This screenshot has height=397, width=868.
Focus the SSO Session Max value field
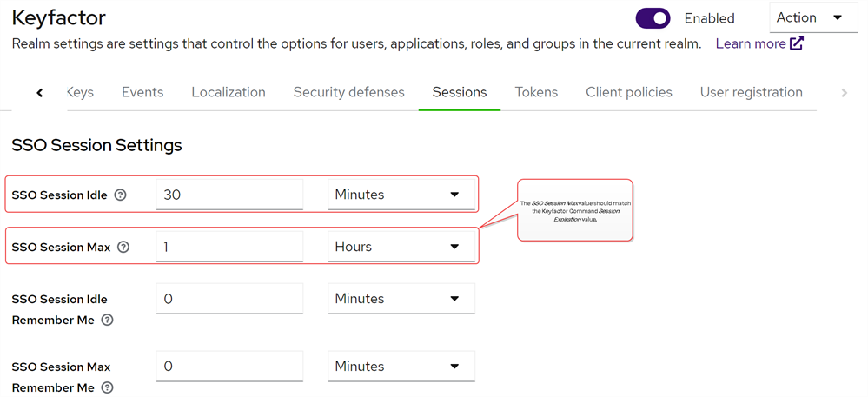pos(229,247)
